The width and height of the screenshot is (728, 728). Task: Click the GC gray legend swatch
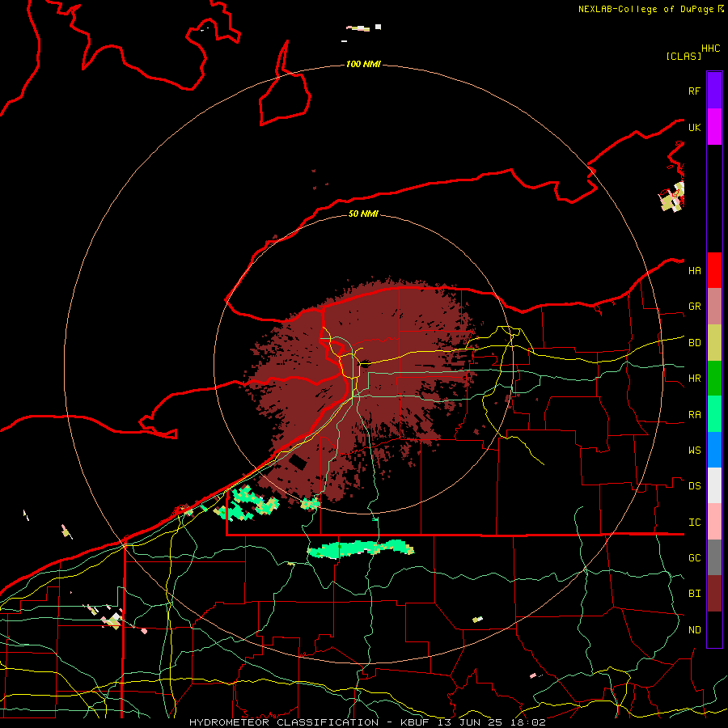[x=714, y=557]
